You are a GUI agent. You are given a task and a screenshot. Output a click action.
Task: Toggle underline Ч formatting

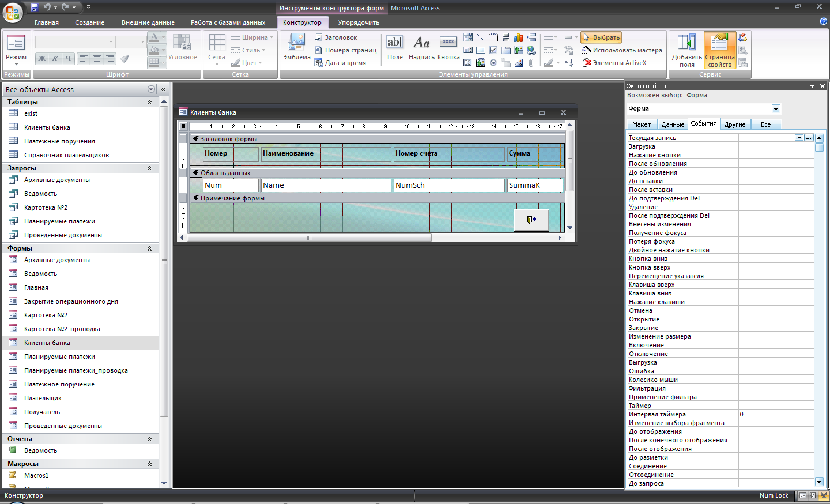[x=69, y=58]
